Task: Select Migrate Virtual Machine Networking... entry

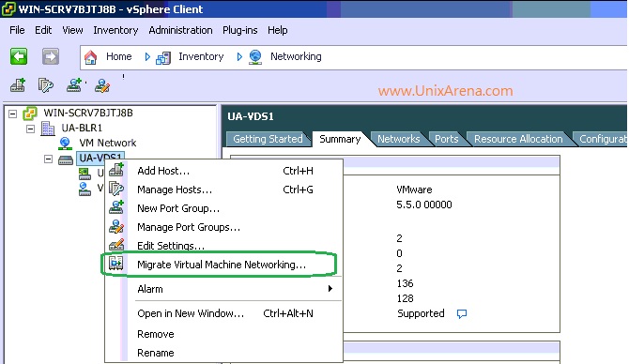Action: click(223, 265)
